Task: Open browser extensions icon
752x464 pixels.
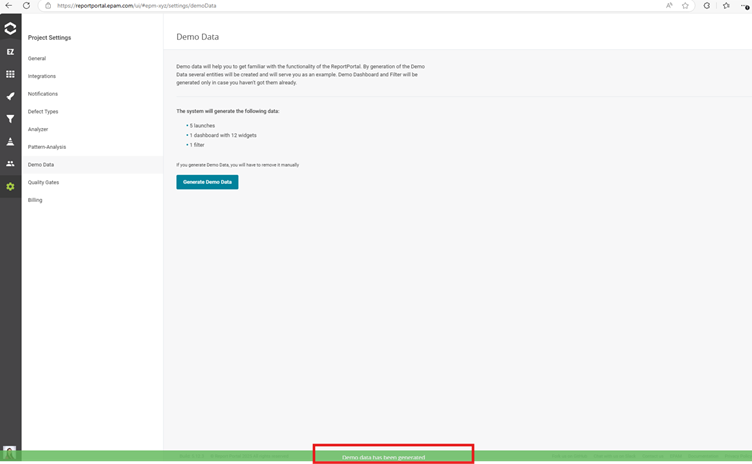Action: (x=706, y=6)
